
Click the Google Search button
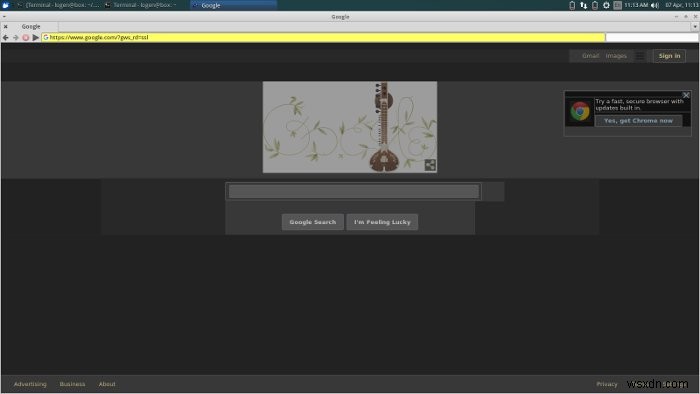pos(312,222)
